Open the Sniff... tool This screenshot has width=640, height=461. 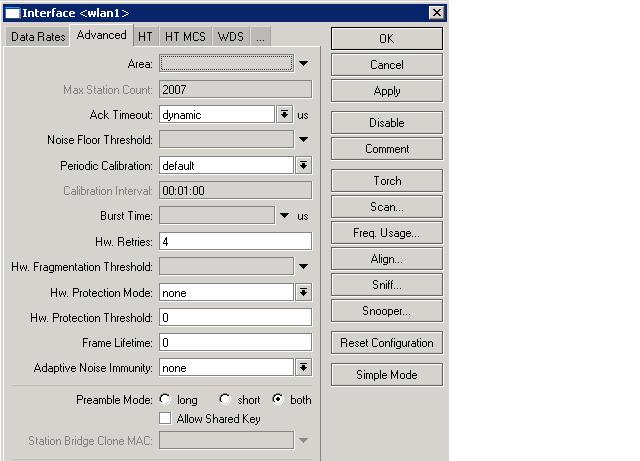point(387,285)
